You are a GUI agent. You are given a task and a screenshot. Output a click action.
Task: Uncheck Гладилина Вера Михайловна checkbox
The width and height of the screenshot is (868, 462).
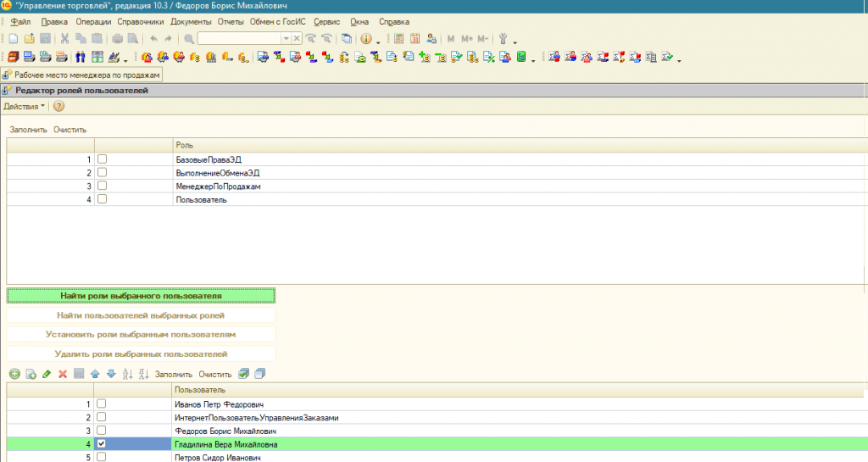[103, 443]
